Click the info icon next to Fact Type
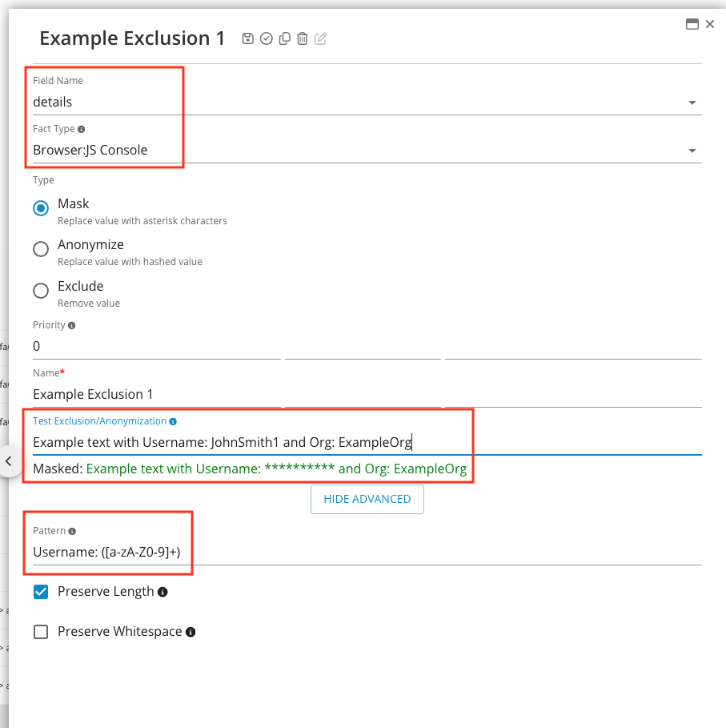726x728 pixels. pos(81,129)
